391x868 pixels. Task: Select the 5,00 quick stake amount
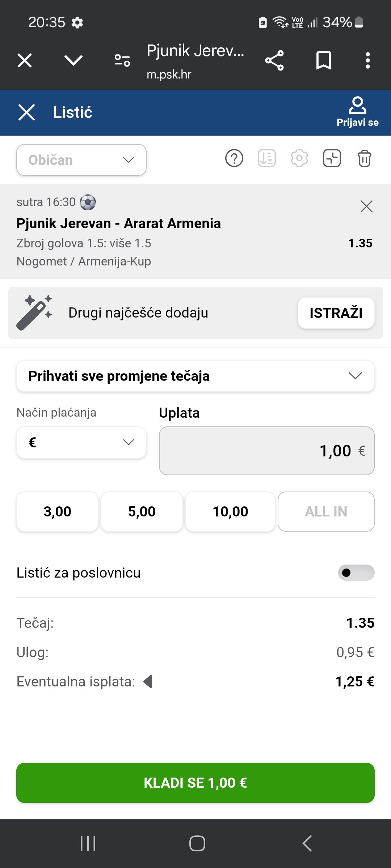click(142, 511)
